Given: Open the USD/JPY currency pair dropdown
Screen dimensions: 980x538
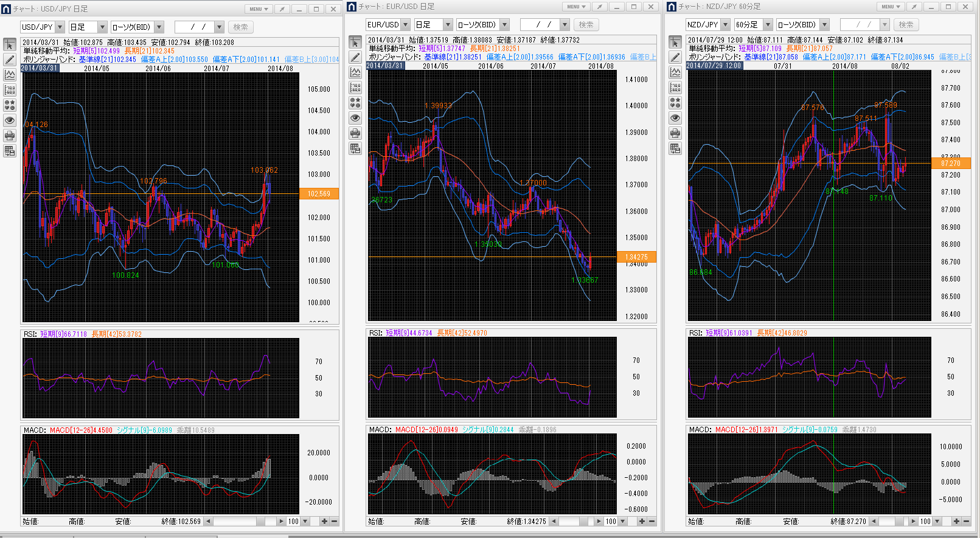Looking at the screenshot, I should click(60, 27).
